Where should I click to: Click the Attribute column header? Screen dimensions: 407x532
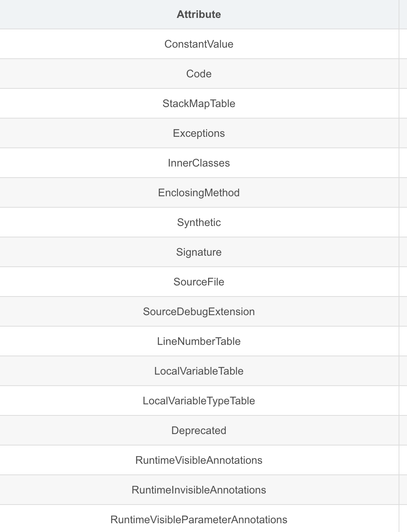[x=199, y=14]
